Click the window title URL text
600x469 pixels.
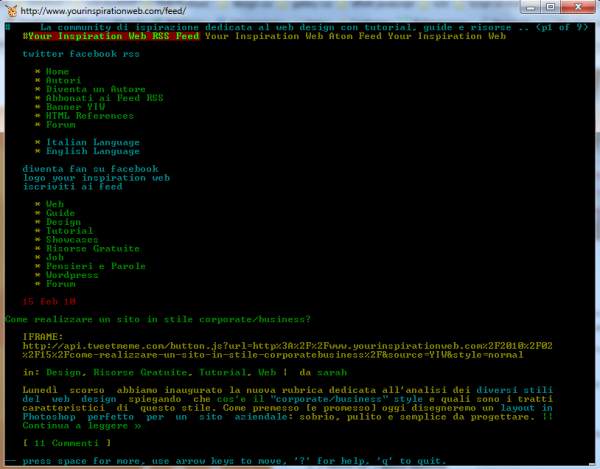coord(103,11)
